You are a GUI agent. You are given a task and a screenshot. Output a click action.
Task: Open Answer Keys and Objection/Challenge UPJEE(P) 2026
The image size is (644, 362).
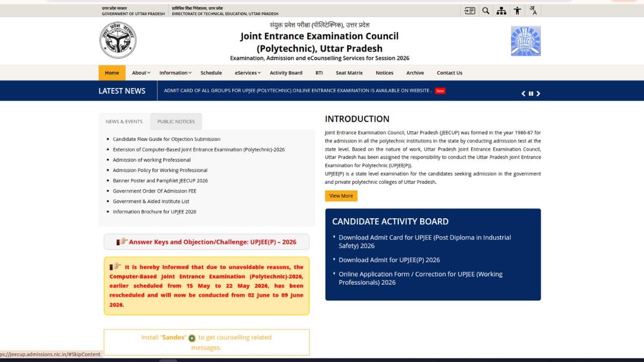[x=207, y=242]
